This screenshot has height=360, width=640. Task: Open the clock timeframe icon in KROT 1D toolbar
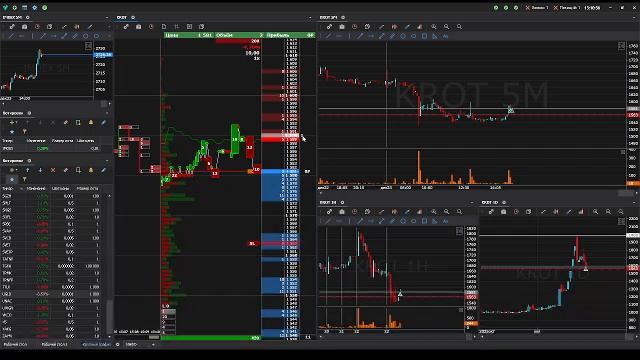pos(516,211)
